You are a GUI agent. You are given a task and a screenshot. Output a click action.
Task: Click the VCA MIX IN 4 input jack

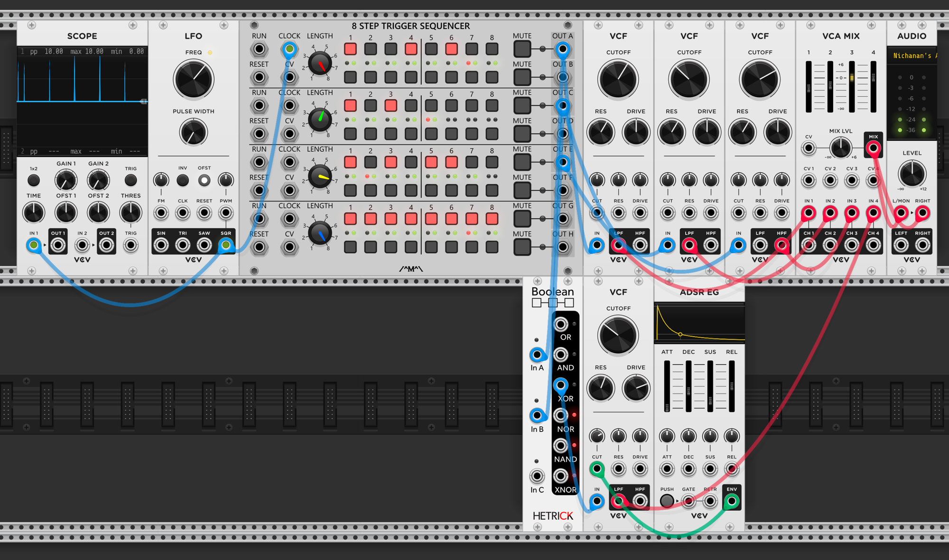[x=873, y=213]
